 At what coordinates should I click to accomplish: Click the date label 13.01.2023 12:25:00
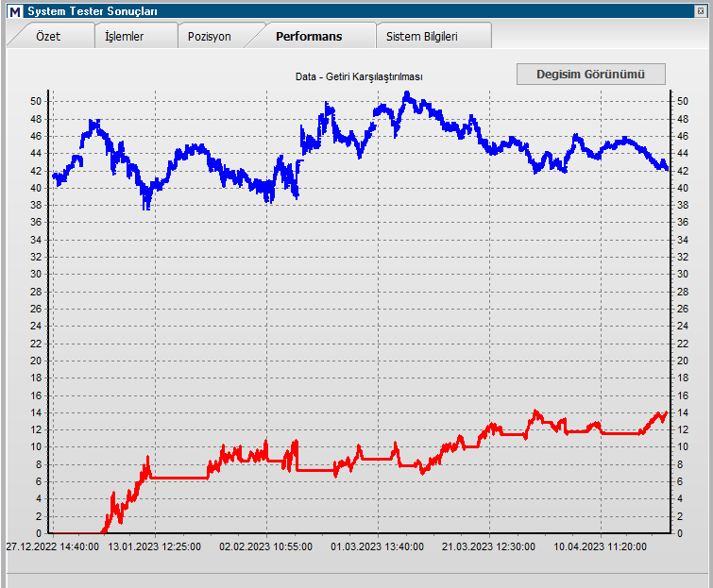[154, 546]
